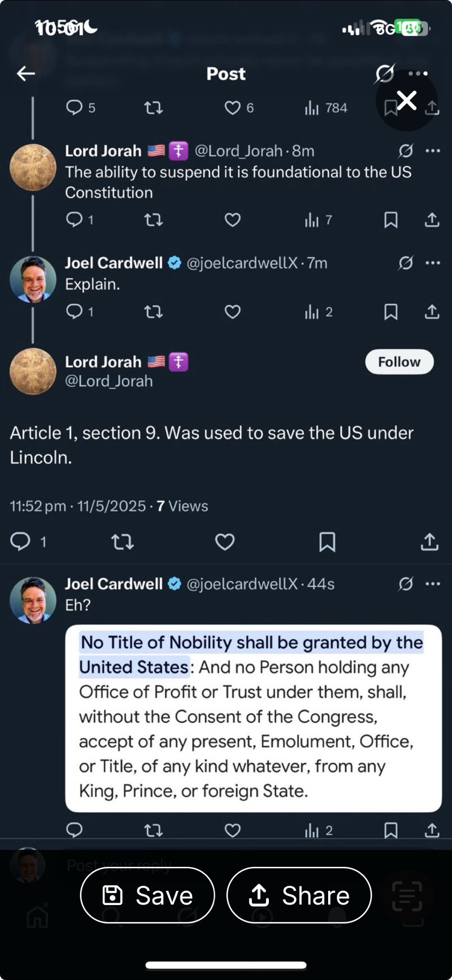Screen dimensions: 452x980
Task: Open the quoted Title of Nobility image
Action: (253, 718)
